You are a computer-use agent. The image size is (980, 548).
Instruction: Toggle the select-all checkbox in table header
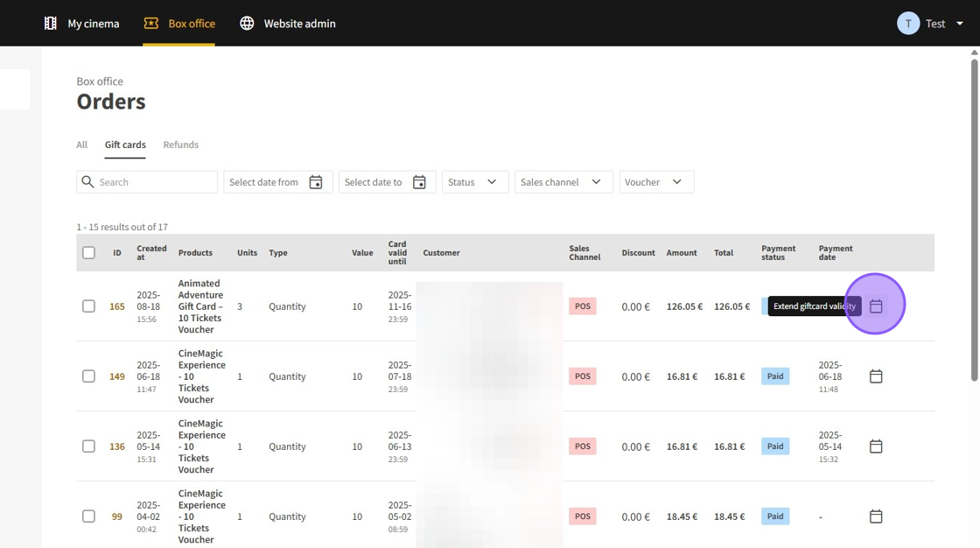(x=88, y=253)
